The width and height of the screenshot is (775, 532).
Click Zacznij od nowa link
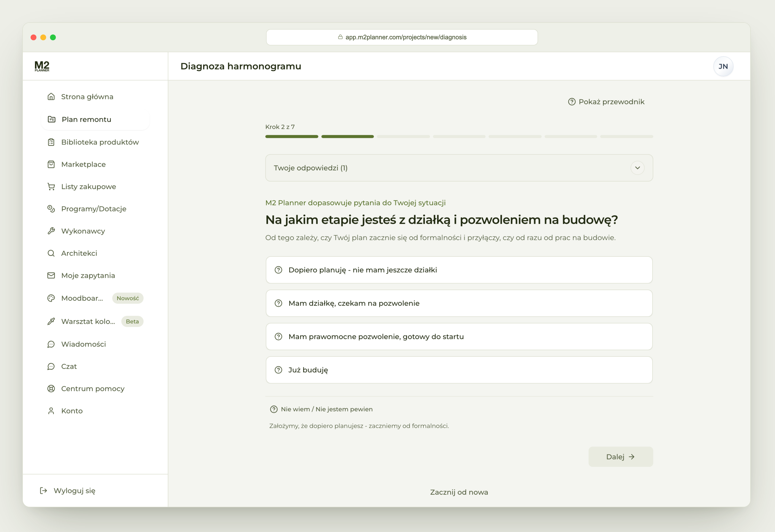pos(459,492)
